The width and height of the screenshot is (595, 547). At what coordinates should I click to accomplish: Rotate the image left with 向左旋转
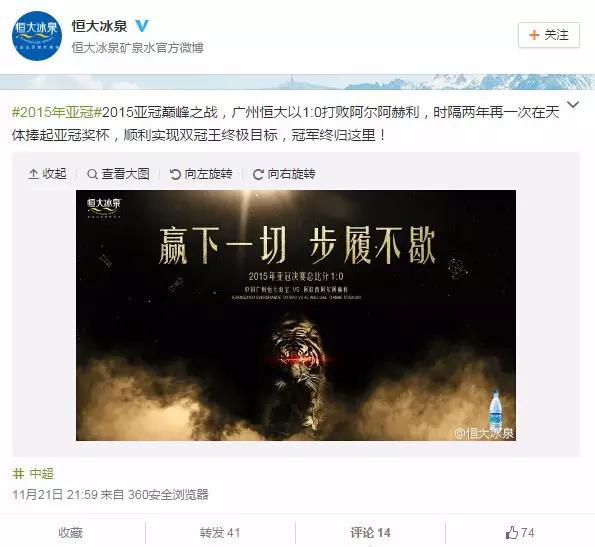tap(201, 174)
